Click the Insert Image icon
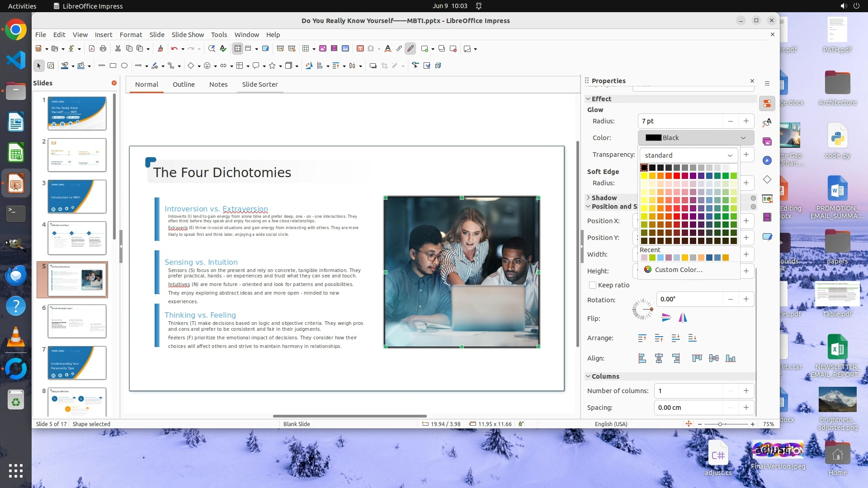The width and height of the screenshot is (868, 488). tap(323, 49)
